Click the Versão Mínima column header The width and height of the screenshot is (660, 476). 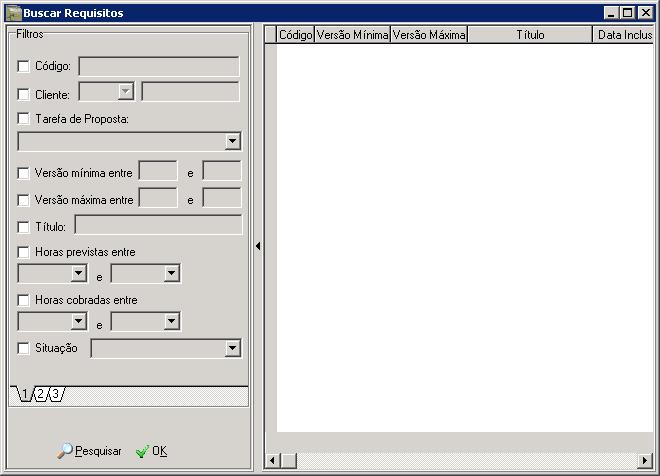tap(353, 35)
